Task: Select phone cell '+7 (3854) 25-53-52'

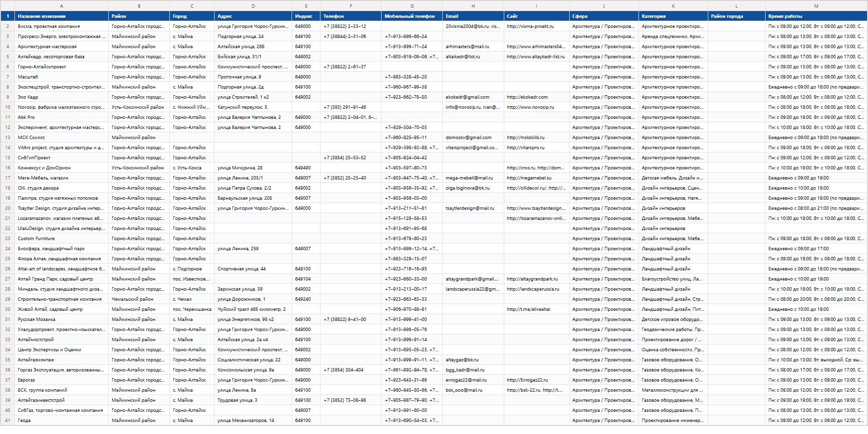Action: [x=351, y=158]
